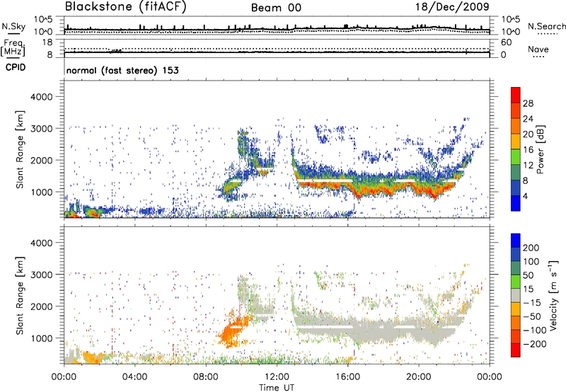This screenshot has height=392, width=566.
Task: Click the "CPID" label
Action: coord(16,67)
